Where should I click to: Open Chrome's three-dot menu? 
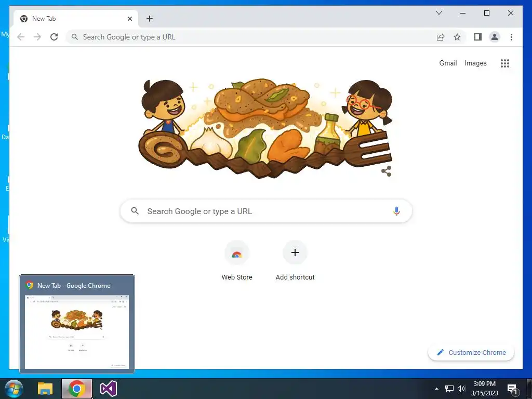pos(511,37)
